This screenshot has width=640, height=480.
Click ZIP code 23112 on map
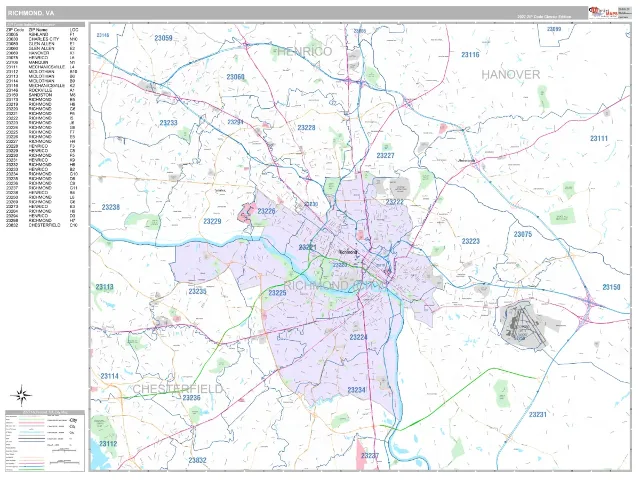[x=108, y=443]
